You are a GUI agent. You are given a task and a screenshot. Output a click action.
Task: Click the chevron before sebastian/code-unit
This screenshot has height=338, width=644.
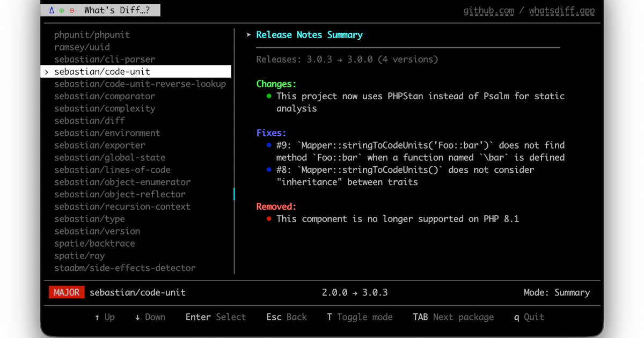[47, 72]
